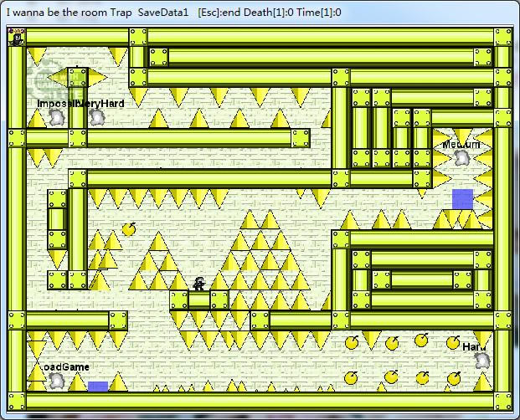This screenshot has width=520, height=420.
Task: Click the LoadGame label text
Action: (x=64, y=366)
